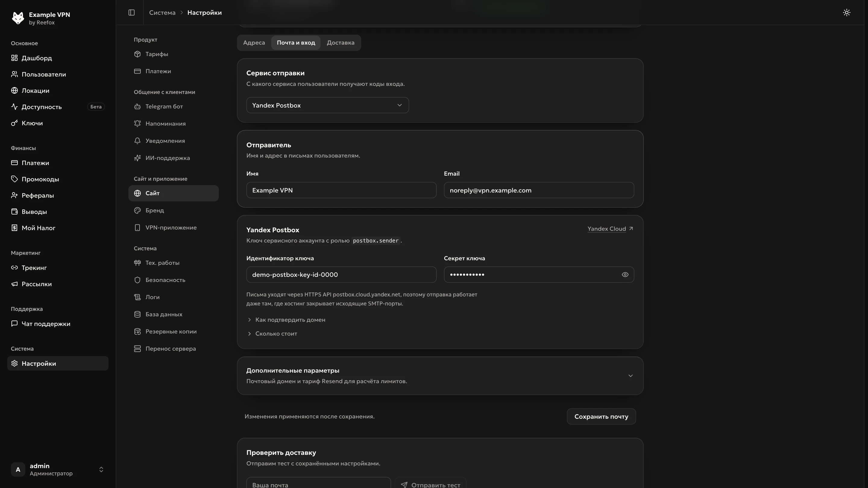The width and height of the screenshot is (868, 488).
Task: Open Логи settings
Action: coord(173,297)
